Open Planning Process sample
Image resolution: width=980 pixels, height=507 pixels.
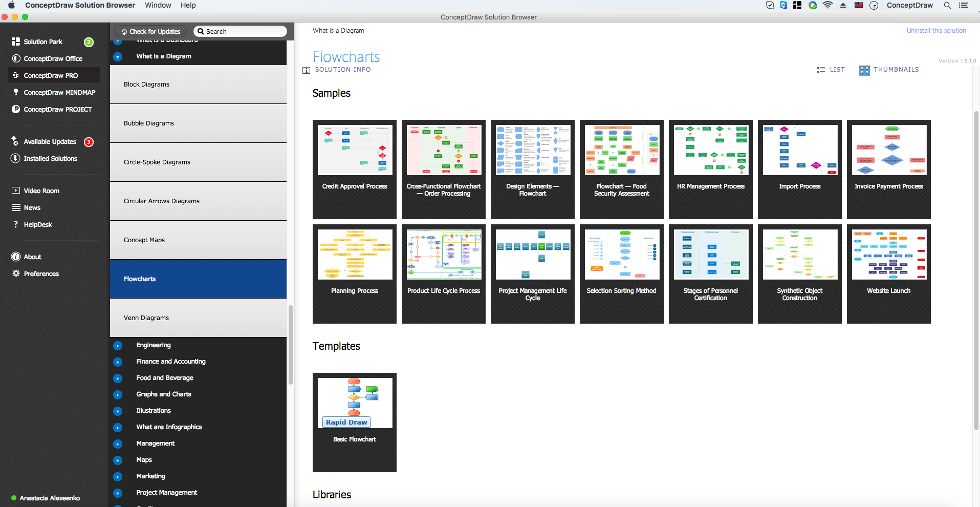coord(355,274)
